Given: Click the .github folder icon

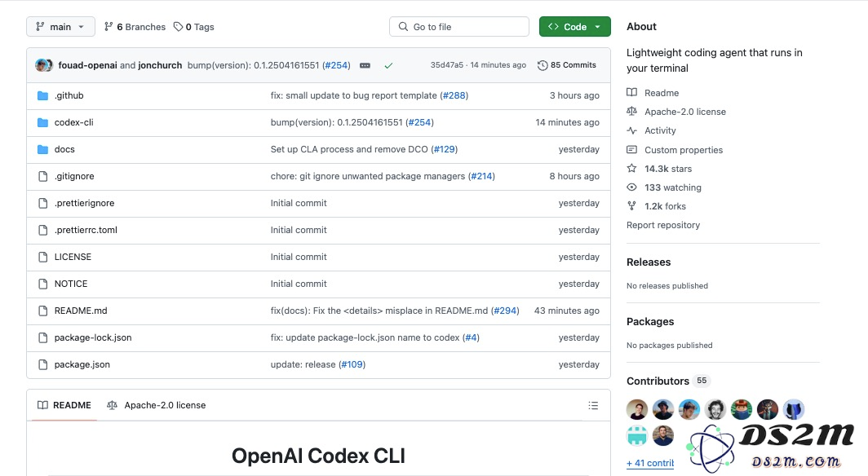Looking at the screenshot, I should tap(42, 95).
